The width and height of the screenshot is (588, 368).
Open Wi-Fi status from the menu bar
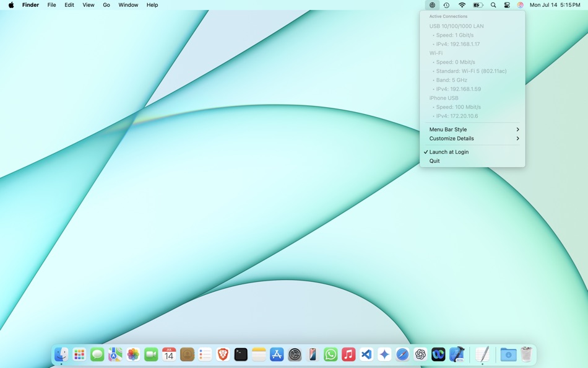(x=462, y=5)
